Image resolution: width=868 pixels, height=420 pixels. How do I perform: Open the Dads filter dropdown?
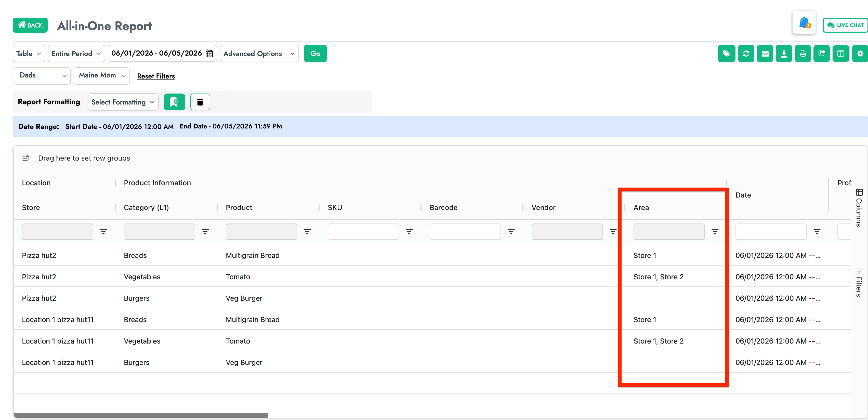(42, 75)
